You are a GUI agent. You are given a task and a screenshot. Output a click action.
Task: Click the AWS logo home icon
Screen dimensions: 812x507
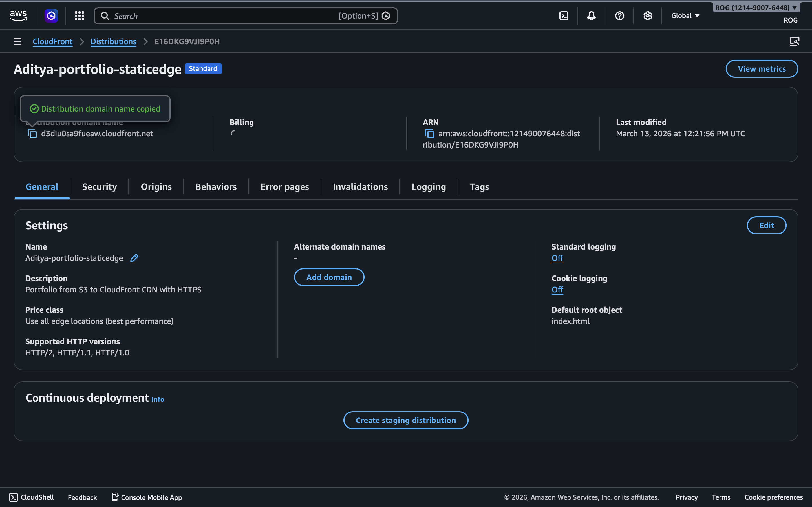coord(18,15)
